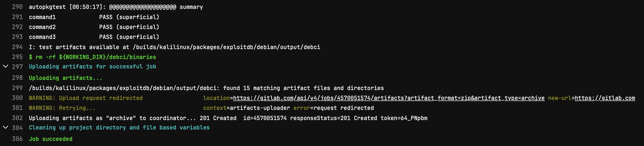The image size is (644, 146).
Task: Click line number 298
Action: coord(17,78)
